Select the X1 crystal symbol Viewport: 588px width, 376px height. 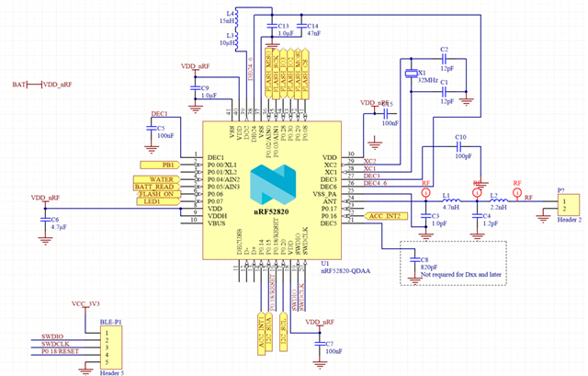point(411,74)
